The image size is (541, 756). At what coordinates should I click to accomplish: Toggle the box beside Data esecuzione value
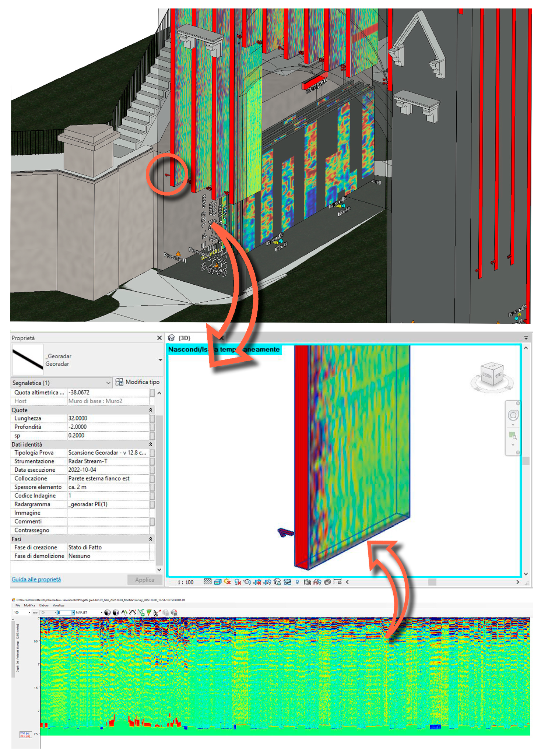[x=152, y=470]
